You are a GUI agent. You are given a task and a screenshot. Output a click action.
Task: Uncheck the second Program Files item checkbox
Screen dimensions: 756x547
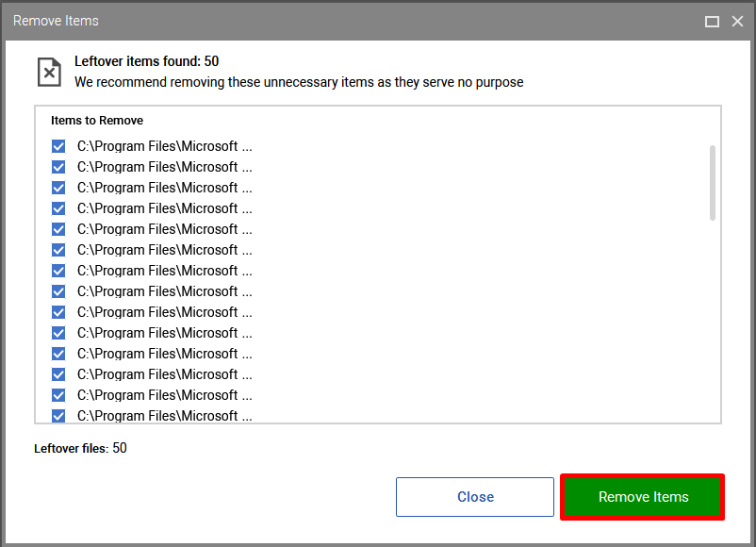pyautogui.click(x=58, y=167)
